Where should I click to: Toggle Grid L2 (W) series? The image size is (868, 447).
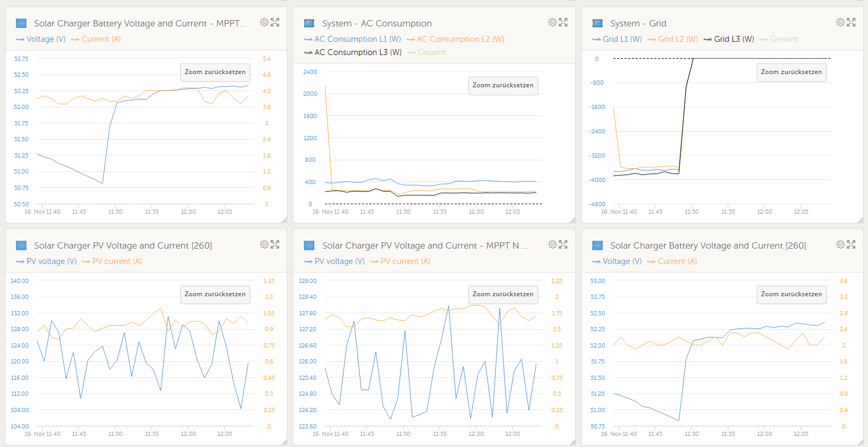click(x=673, y=39)
